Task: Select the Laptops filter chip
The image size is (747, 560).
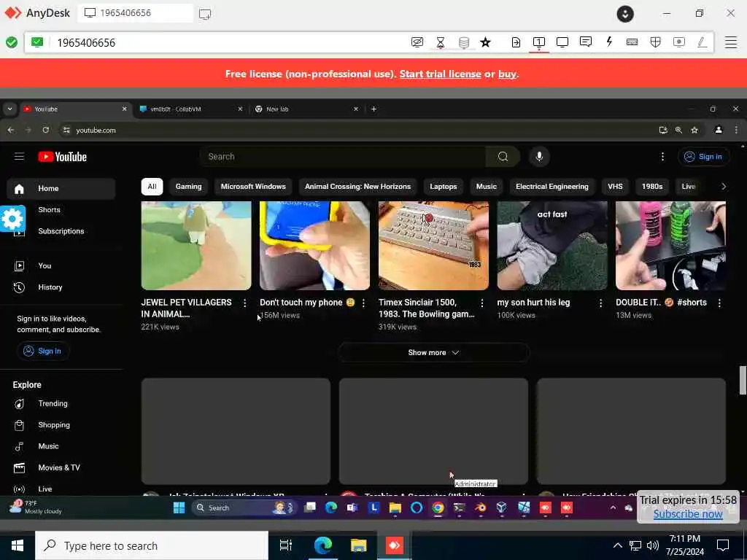Action: pos(443,187)
